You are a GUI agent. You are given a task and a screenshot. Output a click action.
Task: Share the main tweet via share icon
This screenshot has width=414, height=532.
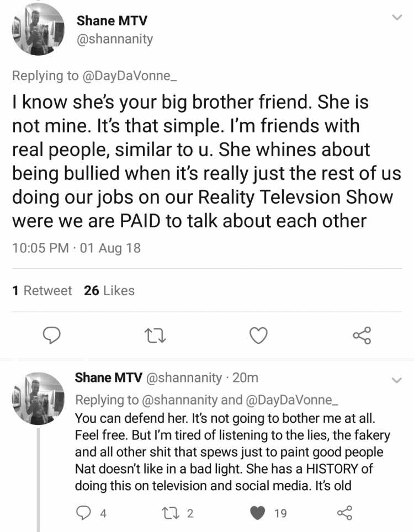coord(362,336)
